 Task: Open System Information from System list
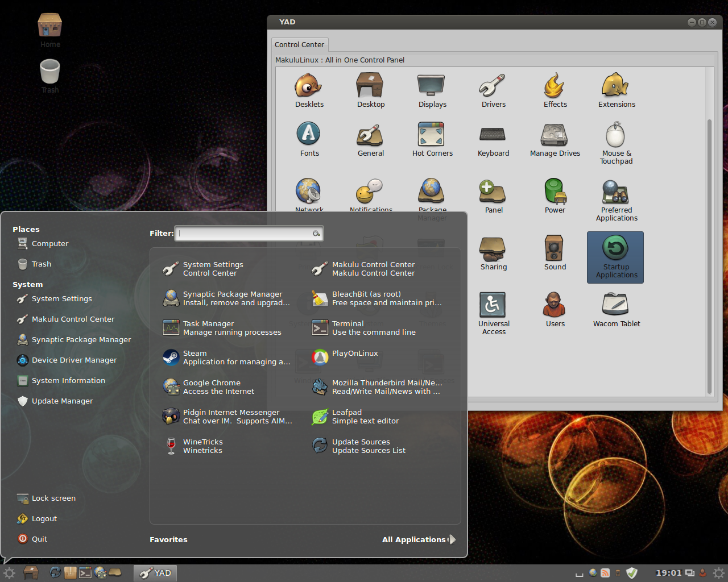click(x=61, y=381)
